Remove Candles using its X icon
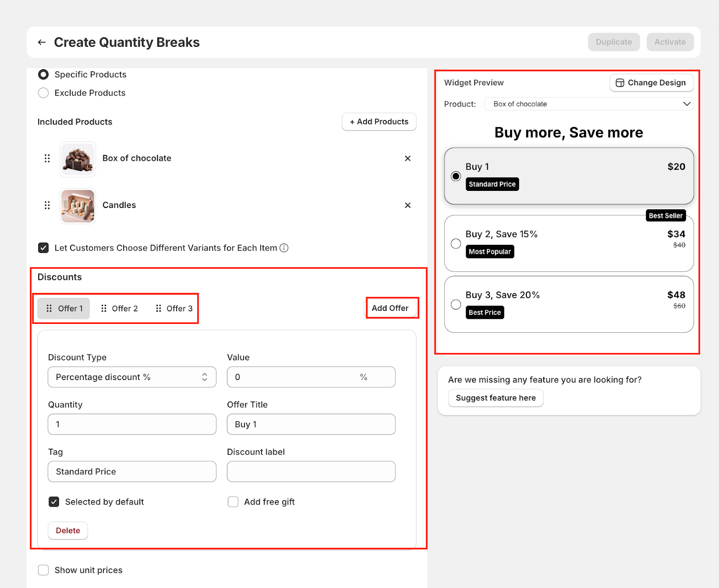 408,205
